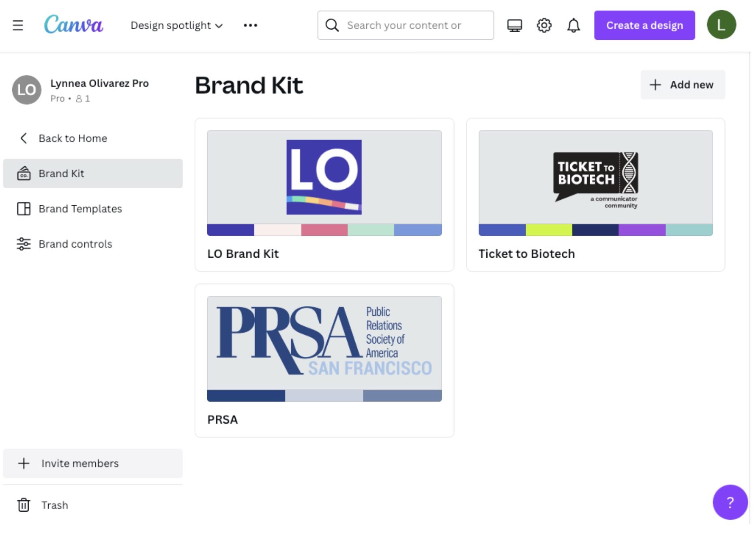The height and width of the screenshot is (534, 756).
Task: Click the Ticket to Biotech title
Action: [x=526, y=254]
